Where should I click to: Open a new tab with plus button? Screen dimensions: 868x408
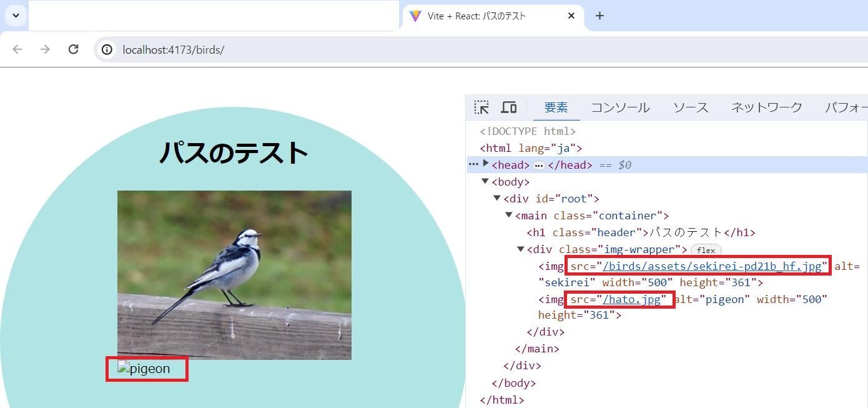click(599, 16)
